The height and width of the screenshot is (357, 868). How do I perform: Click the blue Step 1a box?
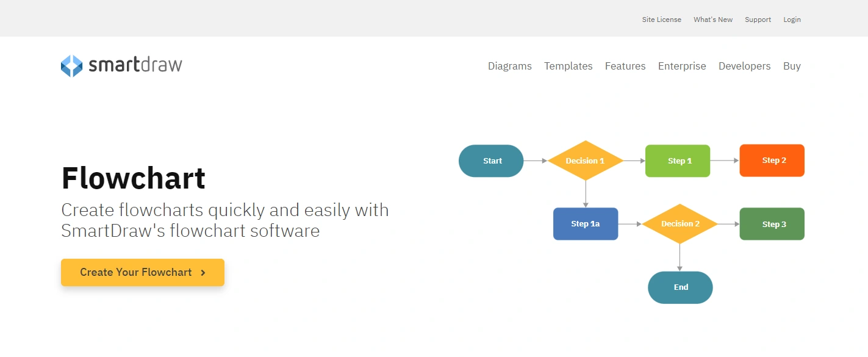click(586, 224)
